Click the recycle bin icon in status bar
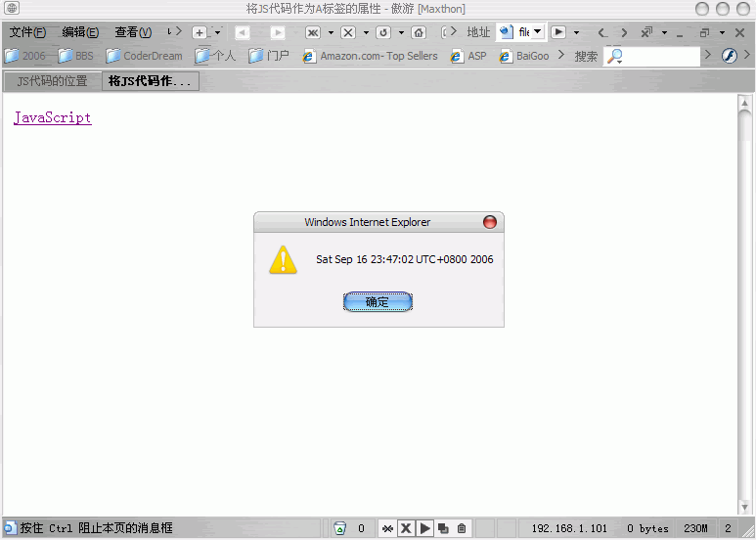 340,528
